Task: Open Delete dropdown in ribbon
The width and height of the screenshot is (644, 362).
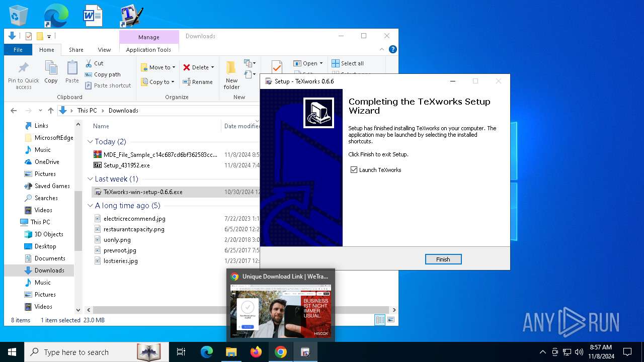Action: 198,67
